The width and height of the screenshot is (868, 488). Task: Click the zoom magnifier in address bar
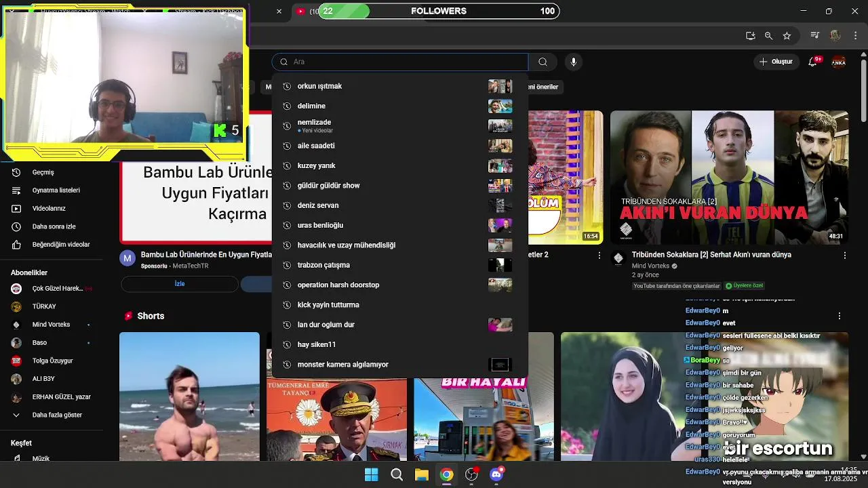pos(768,36)
